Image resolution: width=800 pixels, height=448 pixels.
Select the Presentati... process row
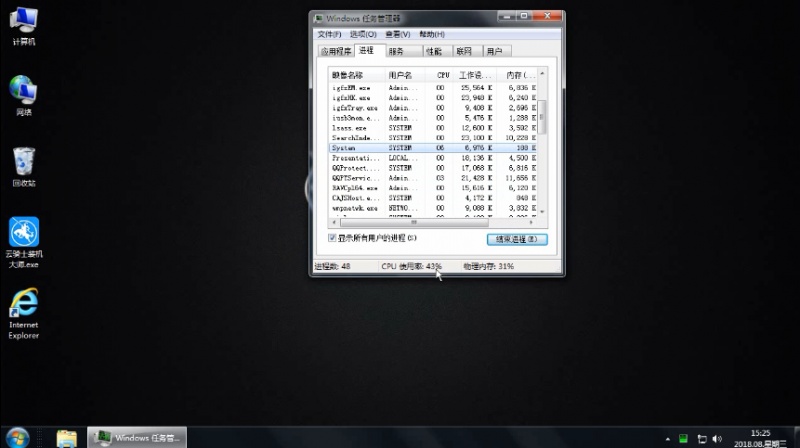433,158
